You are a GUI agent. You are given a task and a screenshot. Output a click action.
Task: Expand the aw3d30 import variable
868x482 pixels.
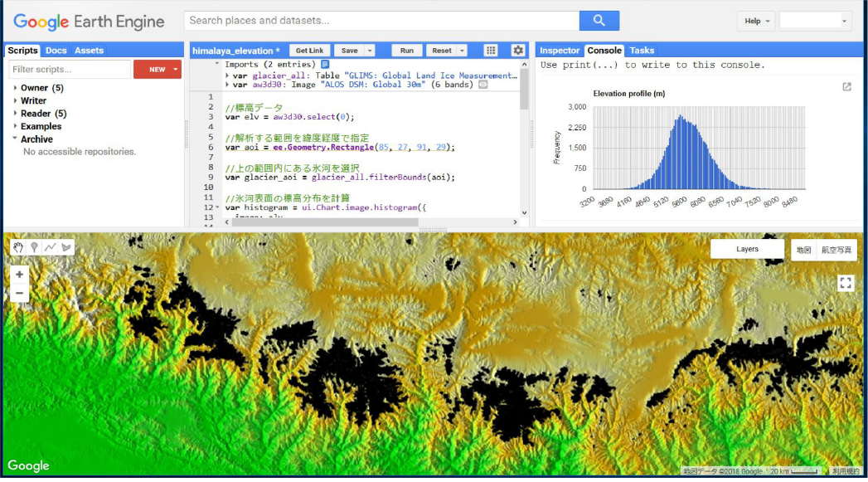227,85
